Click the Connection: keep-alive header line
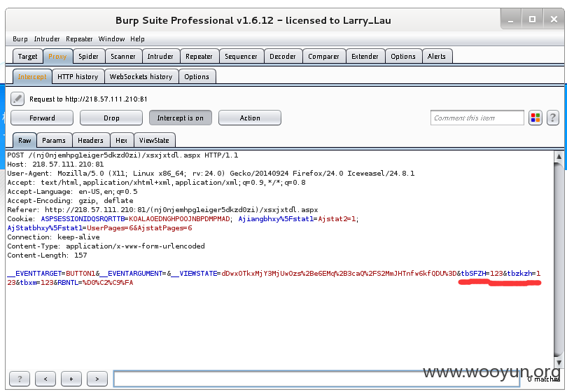The width and height of the screenshot is (567, 392). coord(53,237)
